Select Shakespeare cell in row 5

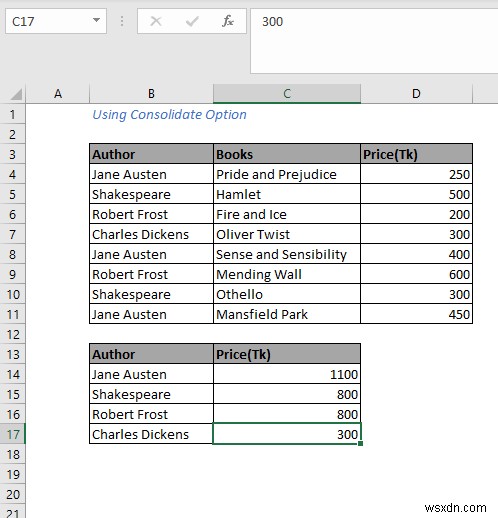pyautogui.click(x=151, y=194)
